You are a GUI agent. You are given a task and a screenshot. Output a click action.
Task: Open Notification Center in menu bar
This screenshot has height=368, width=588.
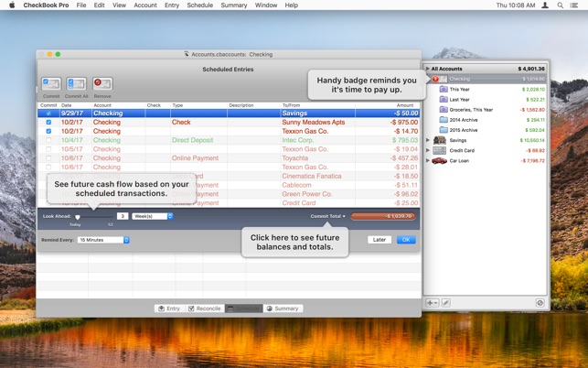pyautogui.click(x=574, y=5)
